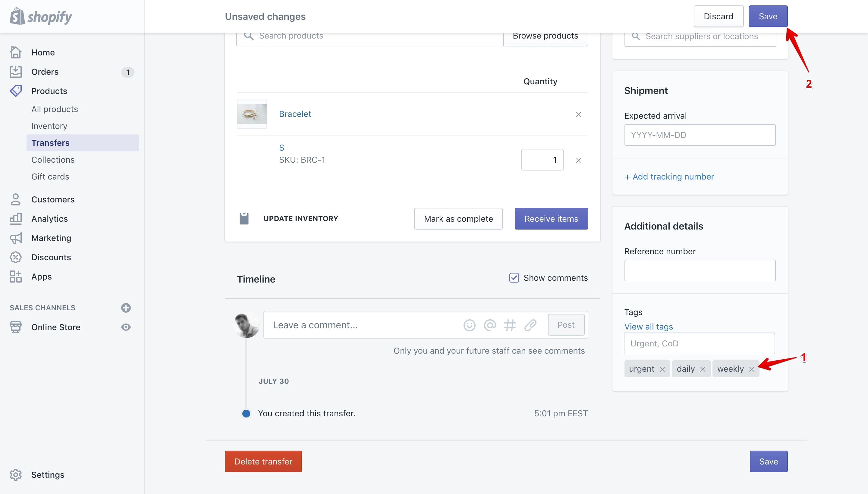Click the bottom Save button

pyautogui.click(x=769, y=461)
